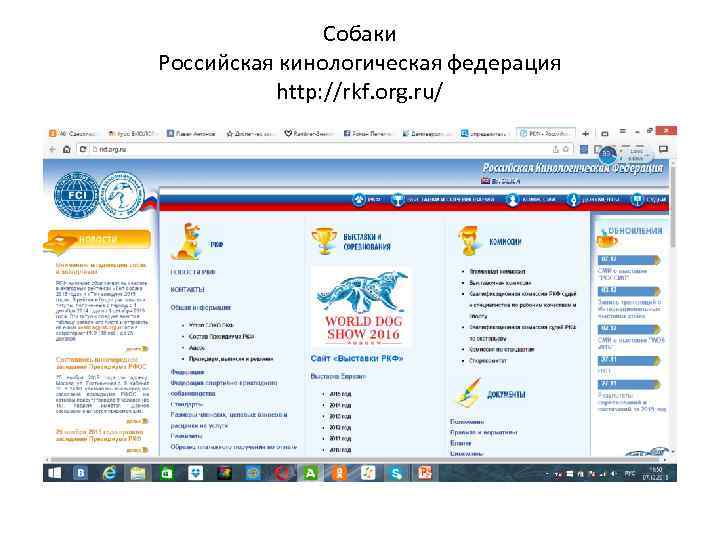Click the orange НОВОСТИ news header
The height and width of the screenshot is (540, 720).
[x=98, y=240]
